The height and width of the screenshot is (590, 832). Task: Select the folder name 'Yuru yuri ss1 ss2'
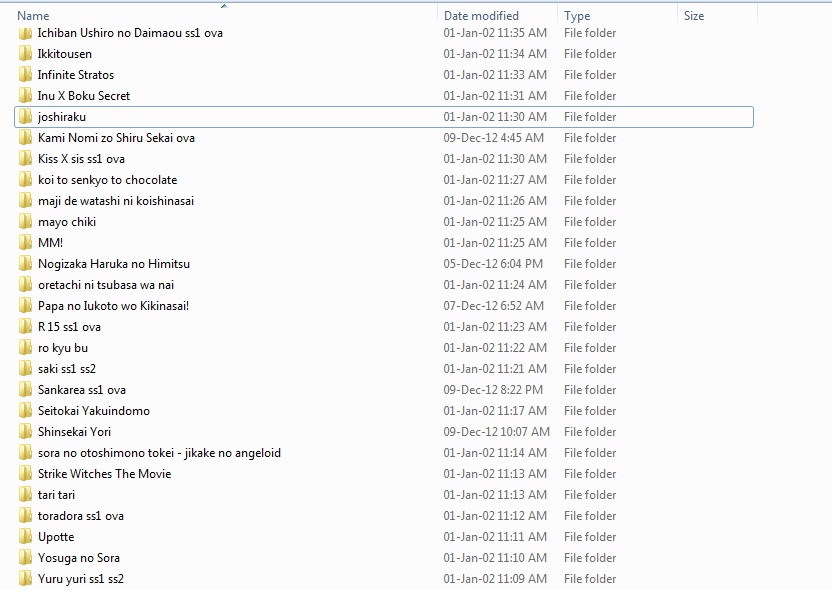81,579
